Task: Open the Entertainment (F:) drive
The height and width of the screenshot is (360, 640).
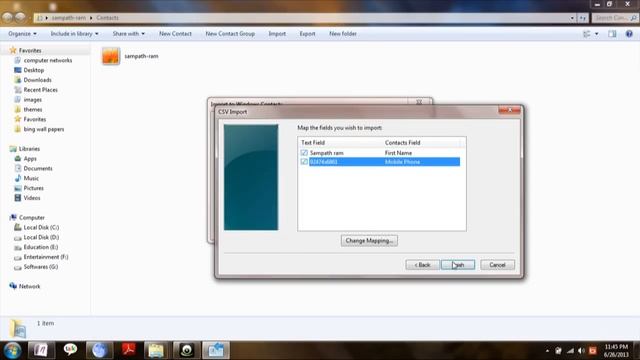Action: [x=46, y=257]
